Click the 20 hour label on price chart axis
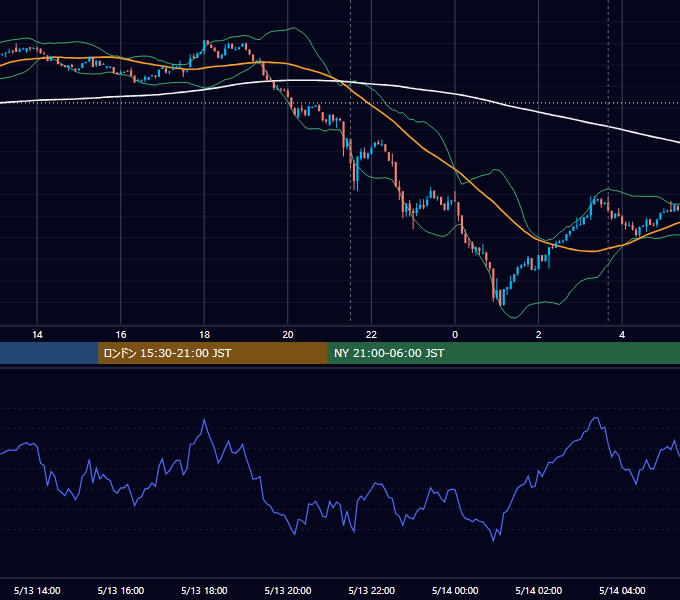Viewport: 680px width, 600px height. click(288, 335)
